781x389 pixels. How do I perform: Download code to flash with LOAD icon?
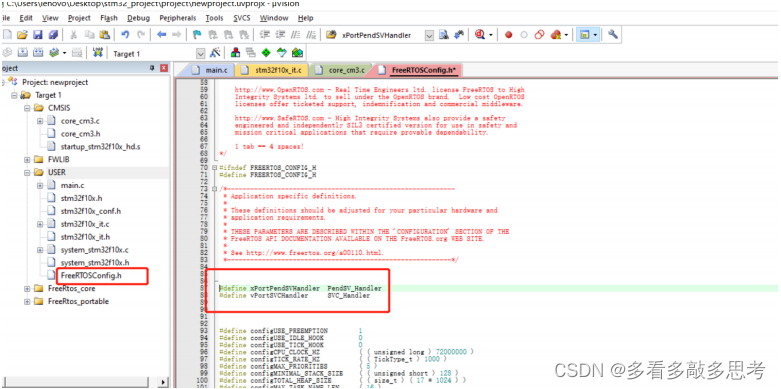(98, 52)
